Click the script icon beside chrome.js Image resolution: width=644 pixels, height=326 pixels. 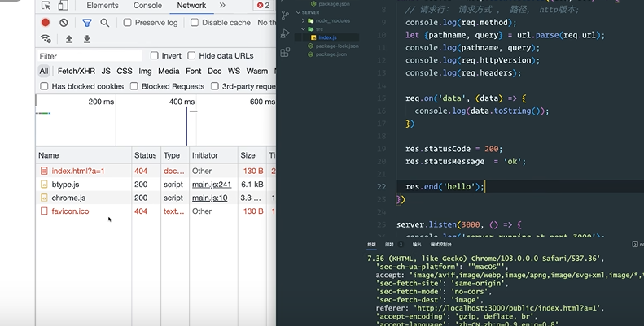[x=44, y=198]
